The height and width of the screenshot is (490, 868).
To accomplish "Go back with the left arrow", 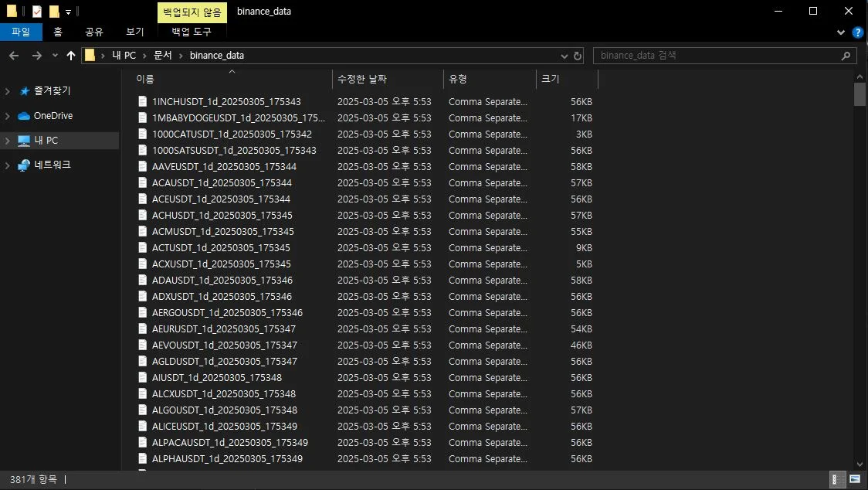I will (15, 56).
